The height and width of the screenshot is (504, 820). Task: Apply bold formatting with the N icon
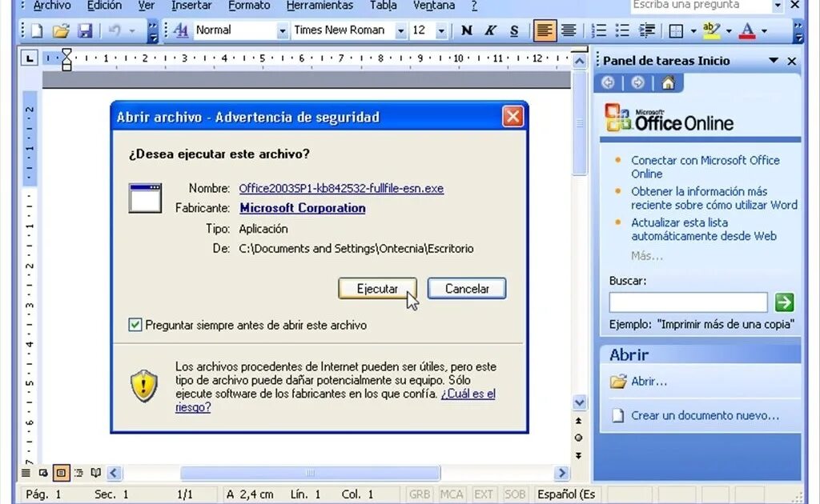465,30
